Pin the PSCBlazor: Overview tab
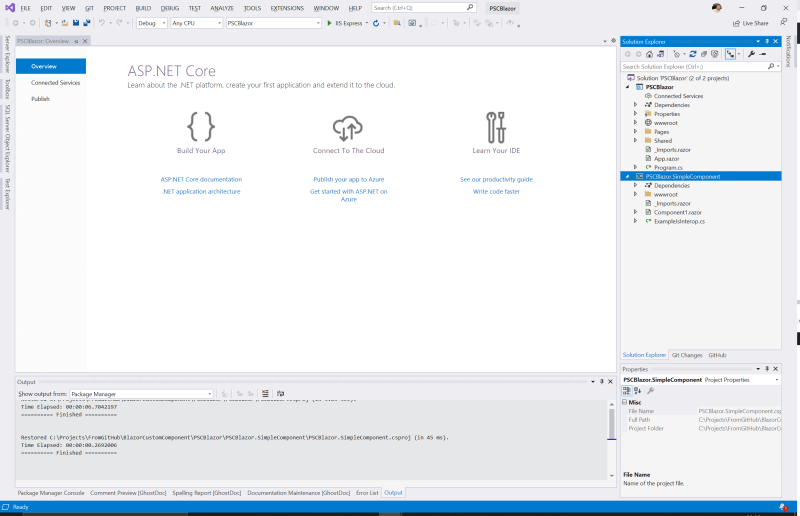This screenshot has height=516, width=800. pos(77,41)
